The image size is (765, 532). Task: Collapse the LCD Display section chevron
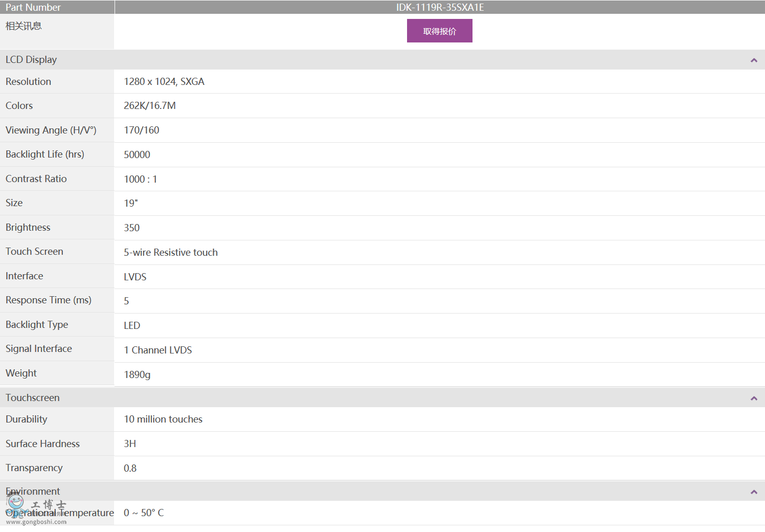(x=753, y=60)
